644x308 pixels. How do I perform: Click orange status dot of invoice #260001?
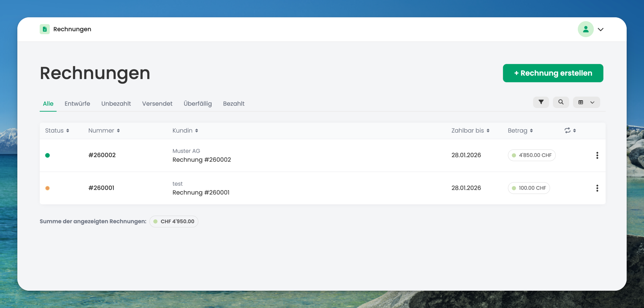(x=47, y=188)
